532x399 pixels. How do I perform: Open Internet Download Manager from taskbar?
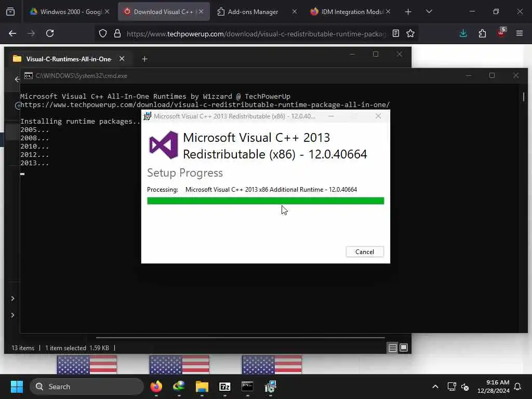[x=179, y=387]
